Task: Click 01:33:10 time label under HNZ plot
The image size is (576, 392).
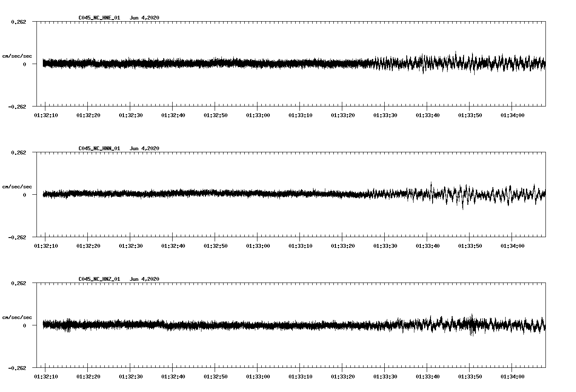Action: pos(300,377)
